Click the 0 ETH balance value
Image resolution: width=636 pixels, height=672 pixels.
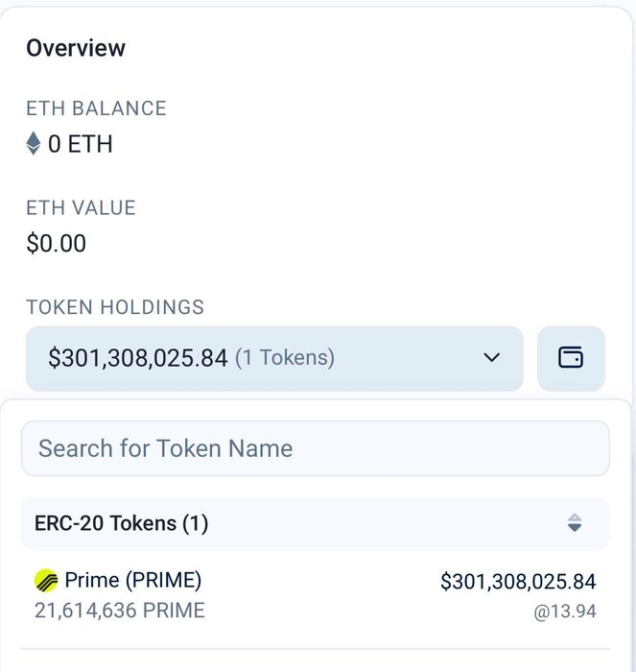[x=81, y=144]
